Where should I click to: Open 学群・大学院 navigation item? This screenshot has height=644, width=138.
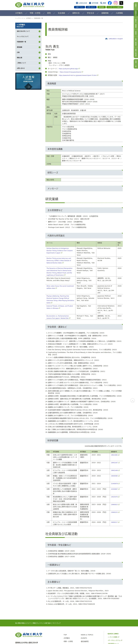click(35, 13)
